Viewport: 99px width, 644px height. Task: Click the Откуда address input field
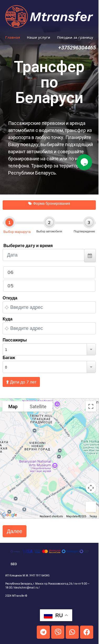49,307
